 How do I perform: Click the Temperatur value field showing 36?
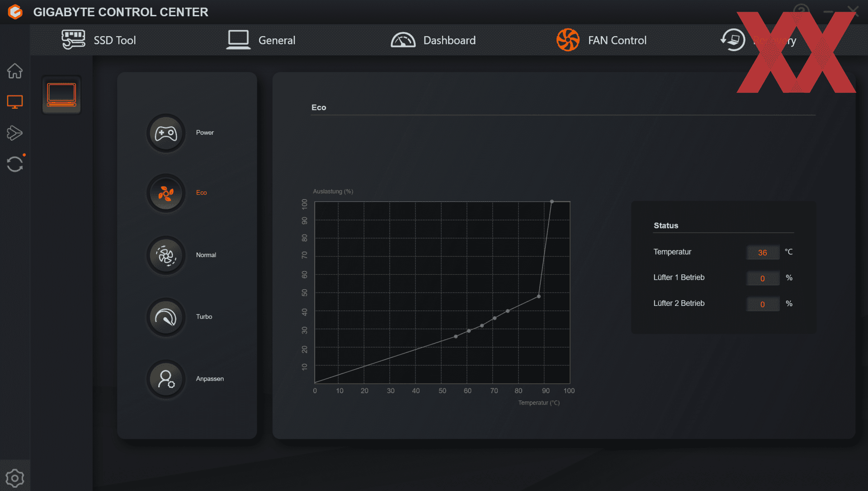[763, 253]
